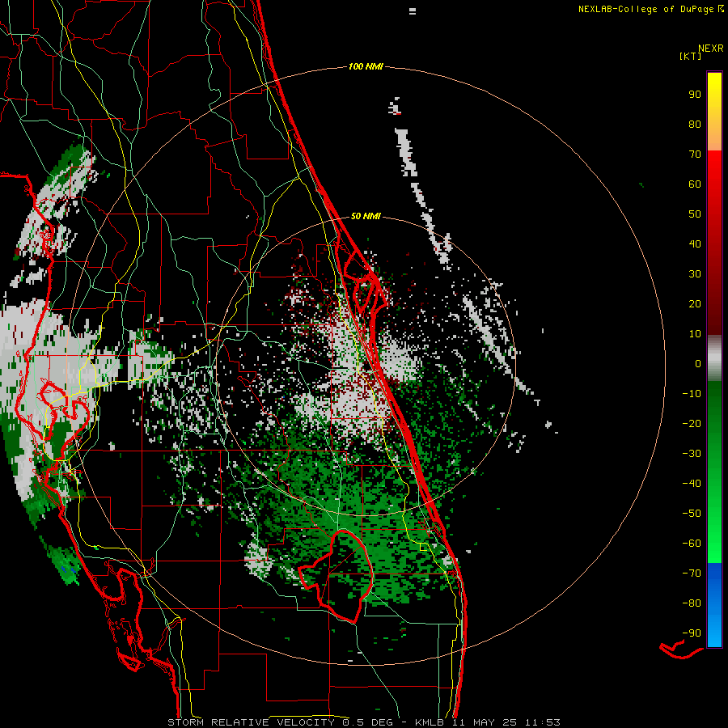Click the 70 knot legend value
Image resolution: width=728 pixels, height=728 pixels.
point(695,154)
